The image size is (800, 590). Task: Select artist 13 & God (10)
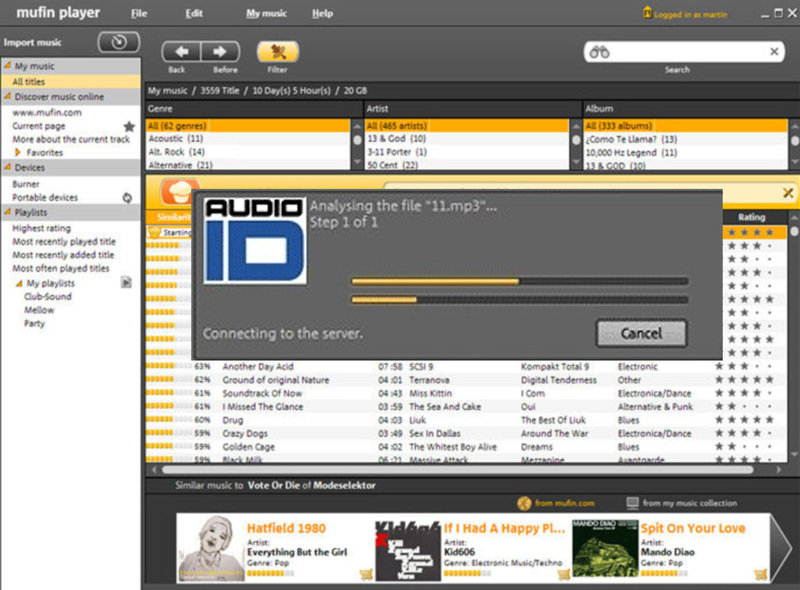pos(467,139)
